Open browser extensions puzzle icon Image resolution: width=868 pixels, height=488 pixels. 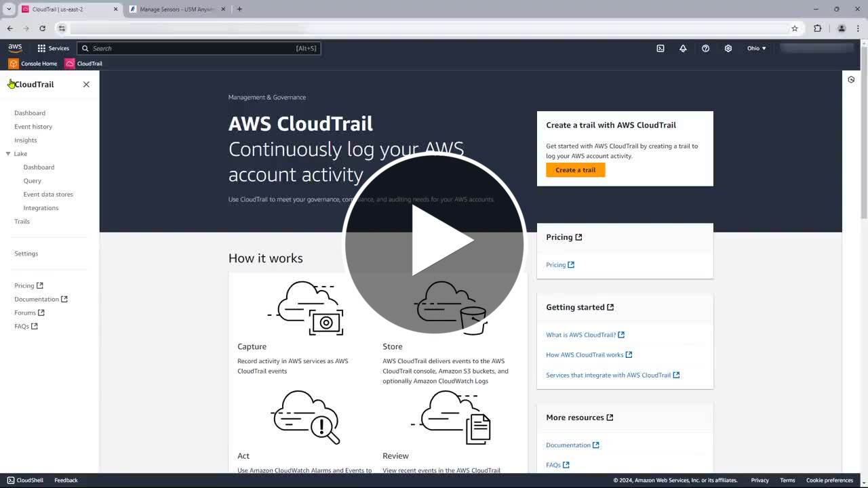[x=817, y=28]
